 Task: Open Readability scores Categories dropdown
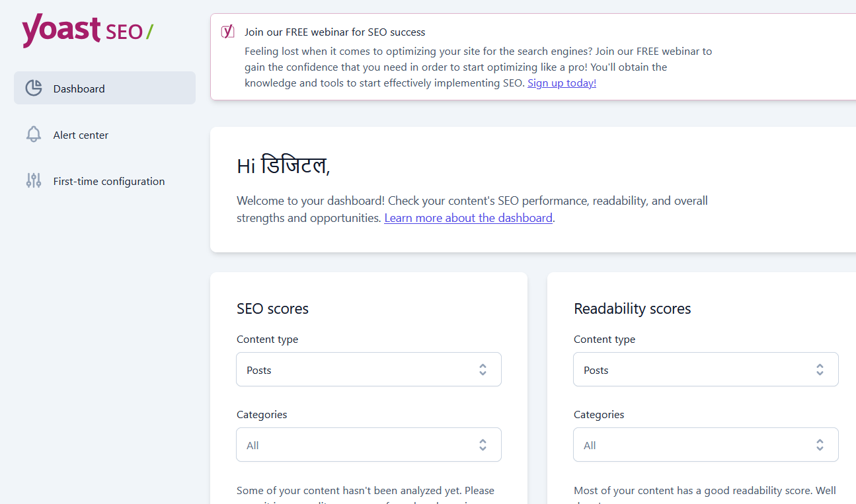694,445
